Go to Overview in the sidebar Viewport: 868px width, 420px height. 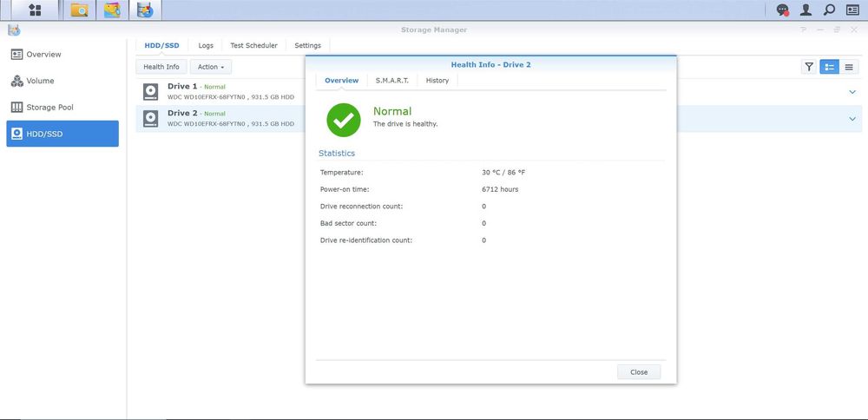[62, 54]
